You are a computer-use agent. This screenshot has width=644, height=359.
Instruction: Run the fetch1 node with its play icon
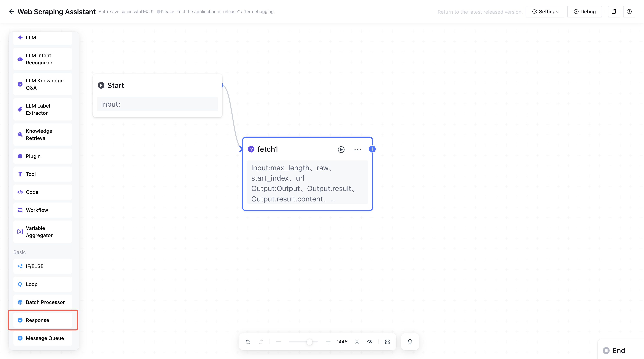point(341,149)
